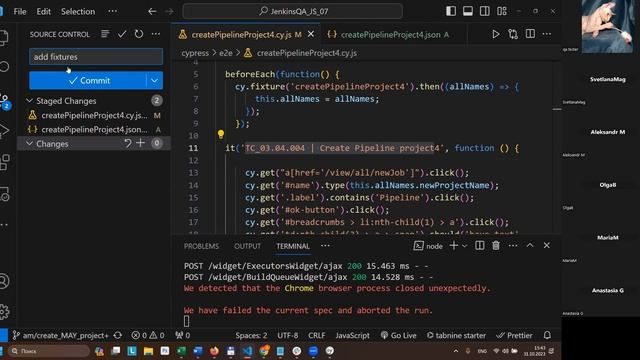640x360 pixels.
Task: Refresh the Source Control view
Action: (139, 34)
